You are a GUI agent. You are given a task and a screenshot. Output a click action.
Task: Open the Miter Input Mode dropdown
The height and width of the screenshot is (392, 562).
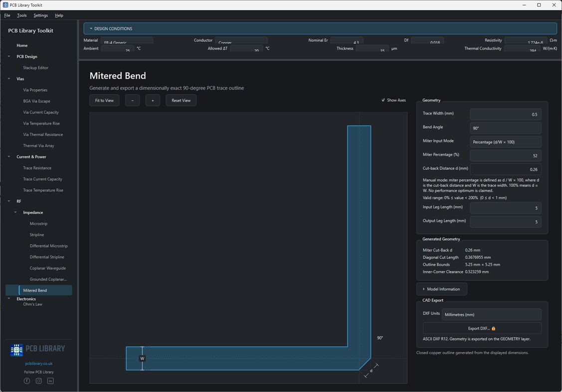coord(505,142)
